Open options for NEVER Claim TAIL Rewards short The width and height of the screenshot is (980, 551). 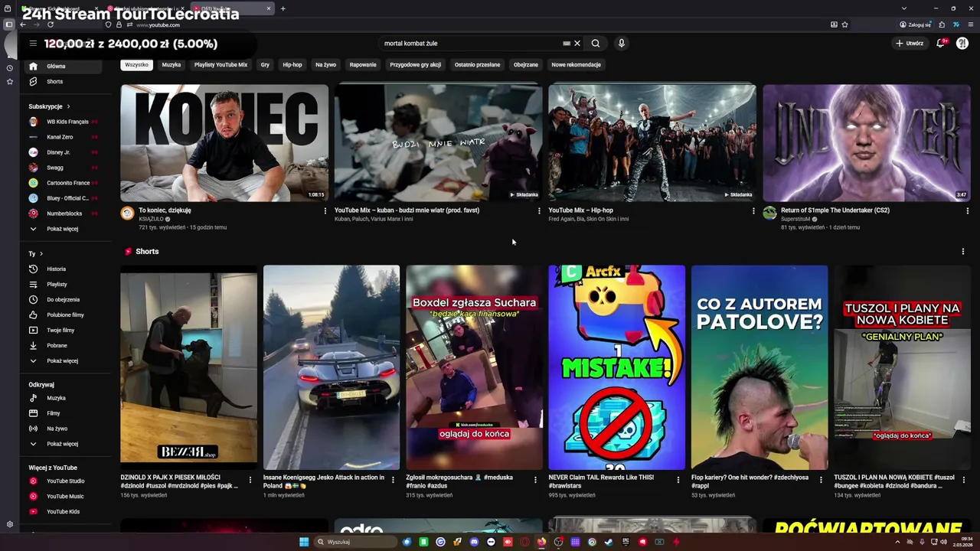pos(678,480)
